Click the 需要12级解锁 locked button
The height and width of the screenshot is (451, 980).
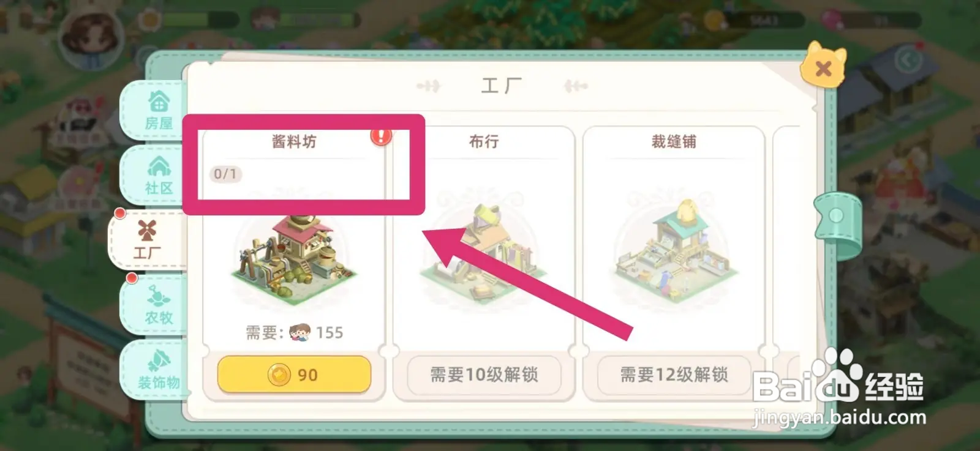(x=674, y=375)
